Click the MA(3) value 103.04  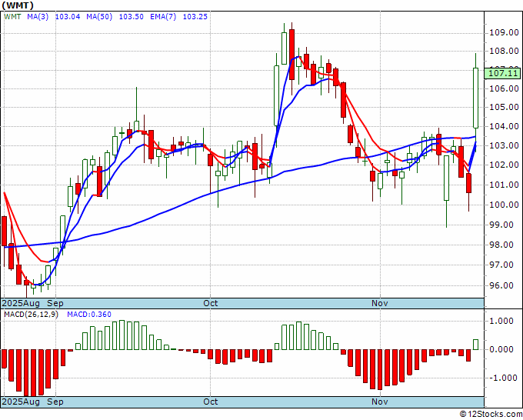tap(68, 17)
